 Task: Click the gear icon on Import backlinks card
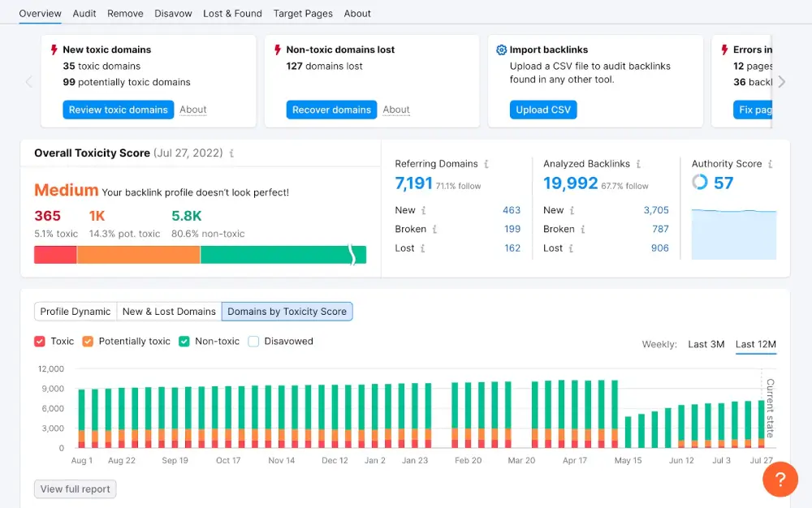501,50
